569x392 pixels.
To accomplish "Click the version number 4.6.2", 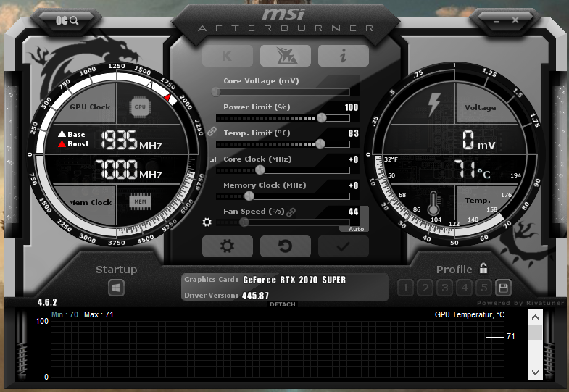I will [47, 302].
